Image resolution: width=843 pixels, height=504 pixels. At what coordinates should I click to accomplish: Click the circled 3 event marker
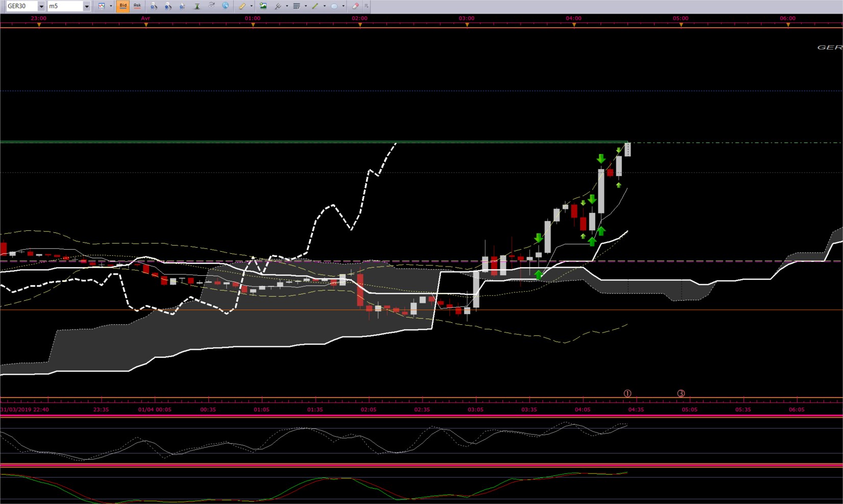[681, 393]
